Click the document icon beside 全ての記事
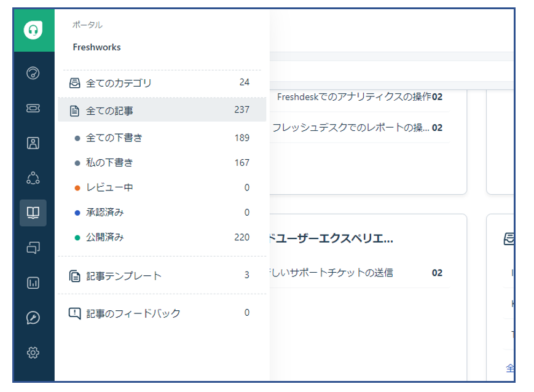534x392 pixels. (74, 111)
